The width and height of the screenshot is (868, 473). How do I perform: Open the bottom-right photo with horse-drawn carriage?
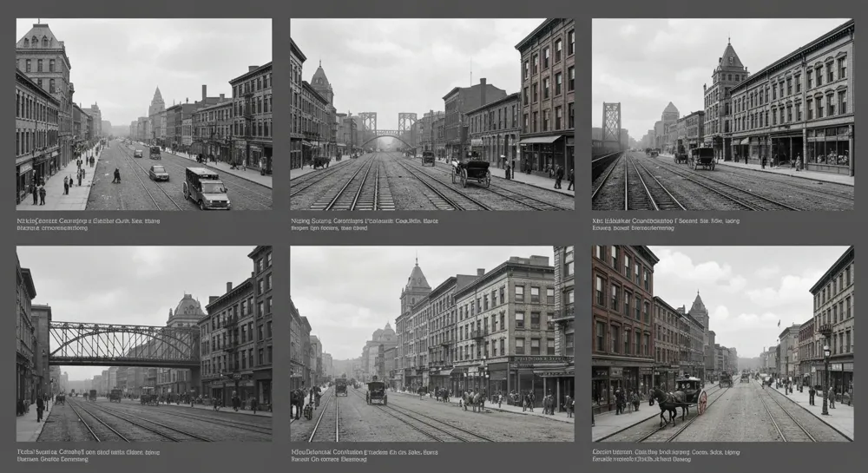click(x=722, y=344)
